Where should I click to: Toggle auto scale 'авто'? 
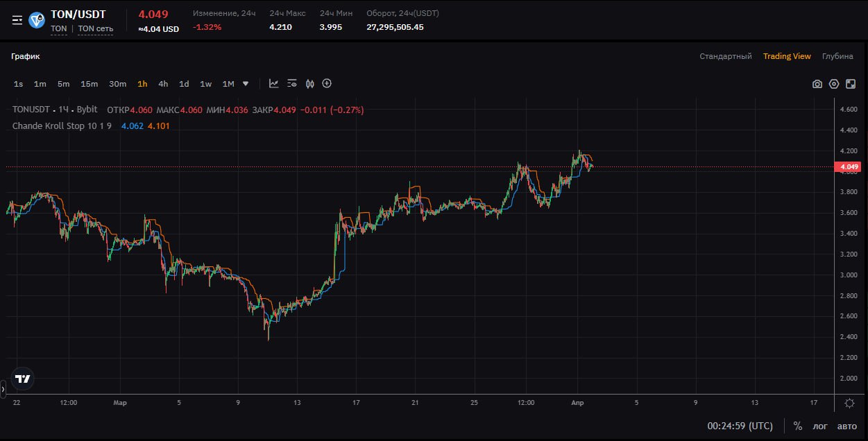[x=847, y=426]
